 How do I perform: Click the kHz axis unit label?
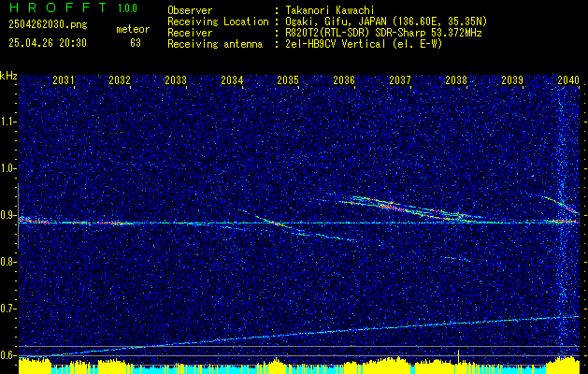tap(8, 76)
